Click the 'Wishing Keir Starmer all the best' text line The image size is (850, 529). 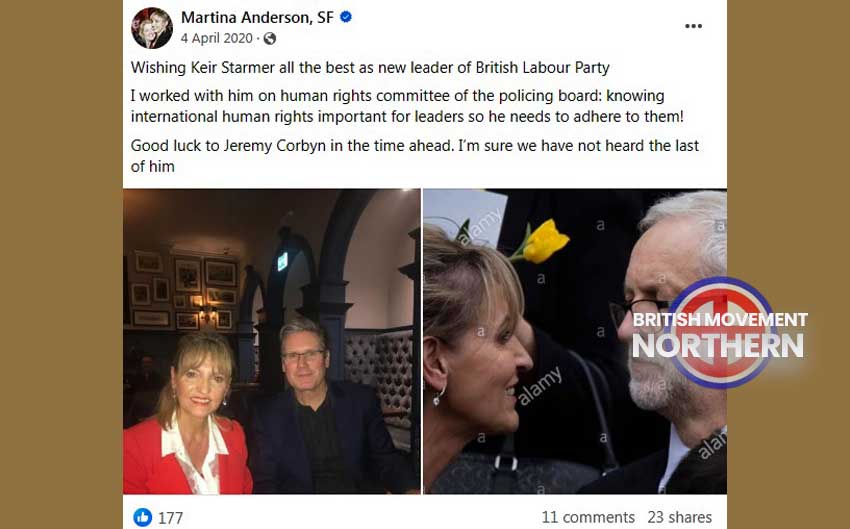coord(370,68)
